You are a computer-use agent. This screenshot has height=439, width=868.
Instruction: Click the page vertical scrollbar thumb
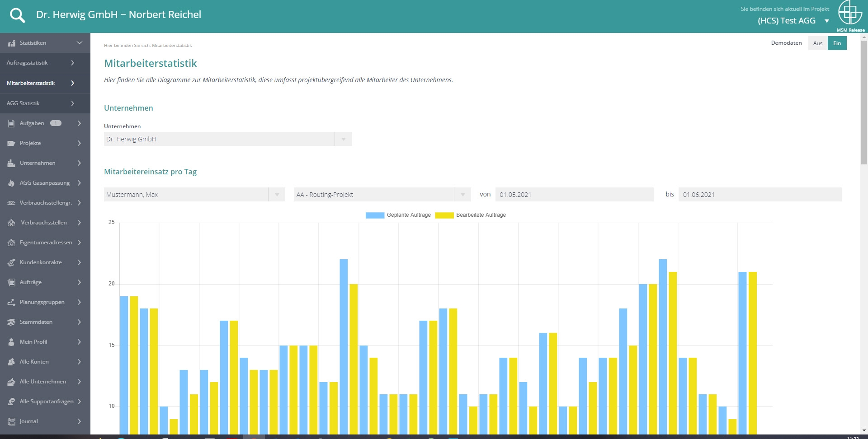tap(864, 103)
